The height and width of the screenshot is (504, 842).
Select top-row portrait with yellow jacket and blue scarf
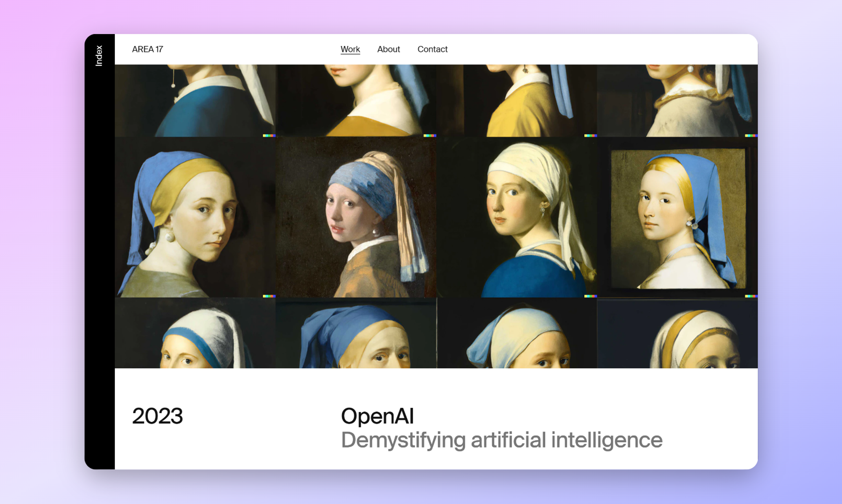(x=517, y=101)
